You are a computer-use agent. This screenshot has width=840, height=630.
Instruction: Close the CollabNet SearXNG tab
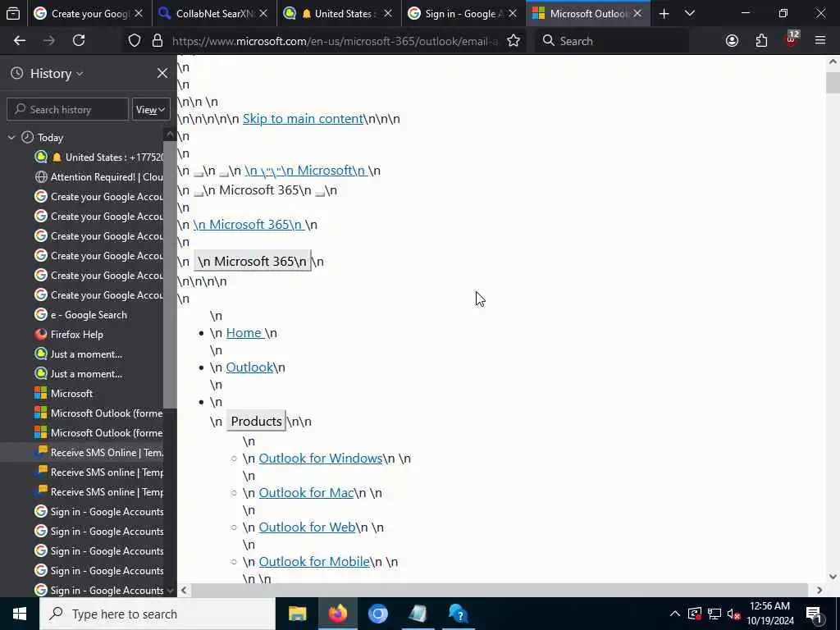(263, 14)
